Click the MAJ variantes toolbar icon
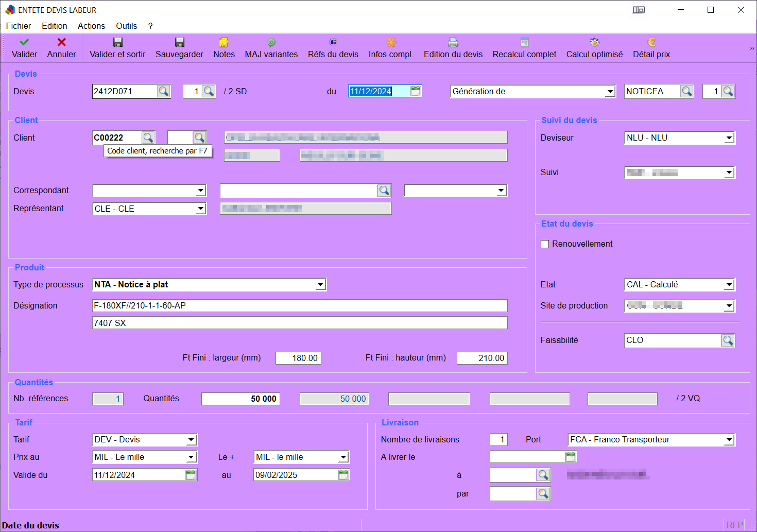This screenshot has width=757, height=532. coord(271,43)
